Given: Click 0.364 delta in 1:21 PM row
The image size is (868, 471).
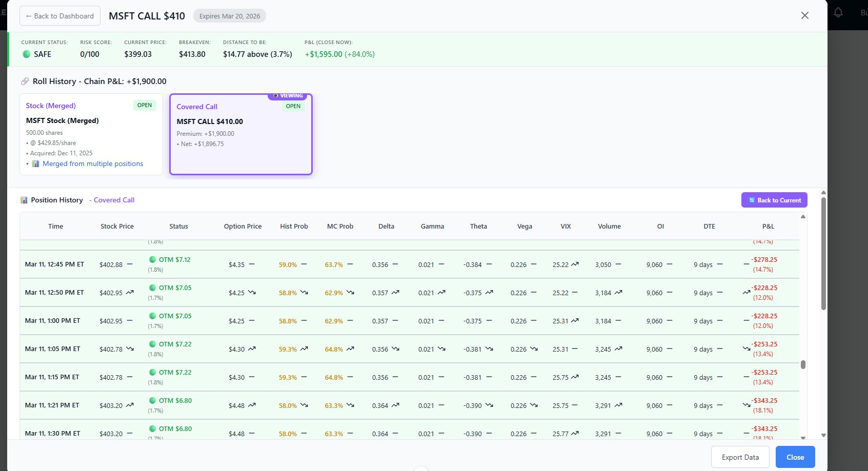Looking at the screenshot, I should click(x=380, y=405).
